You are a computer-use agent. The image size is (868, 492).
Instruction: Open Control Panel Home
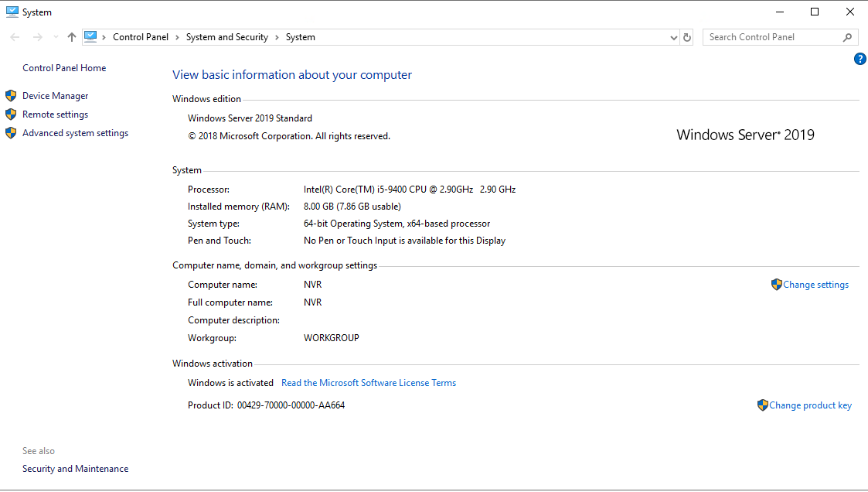point(64,68)
